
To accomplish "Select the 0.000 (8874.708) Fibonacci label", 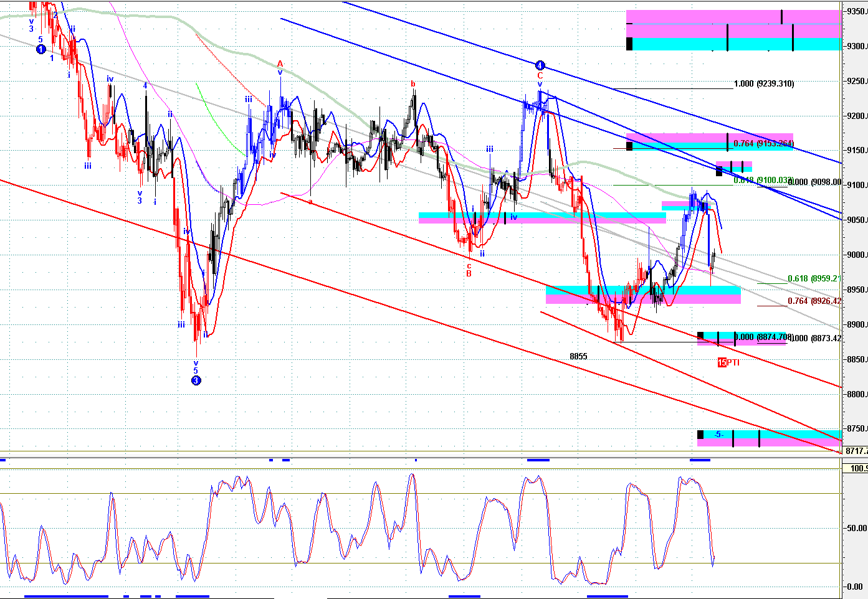I will point(763,337).
